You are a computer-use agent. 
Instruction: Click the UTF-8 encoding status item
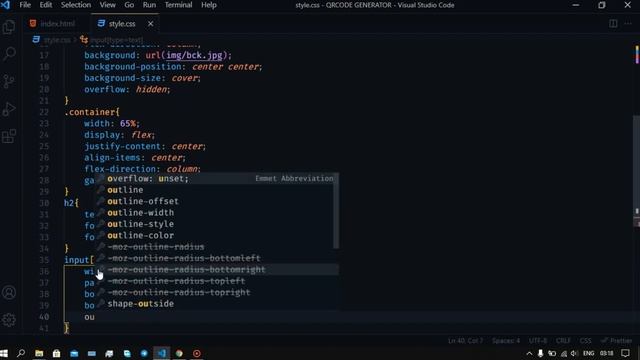[538, 340]
